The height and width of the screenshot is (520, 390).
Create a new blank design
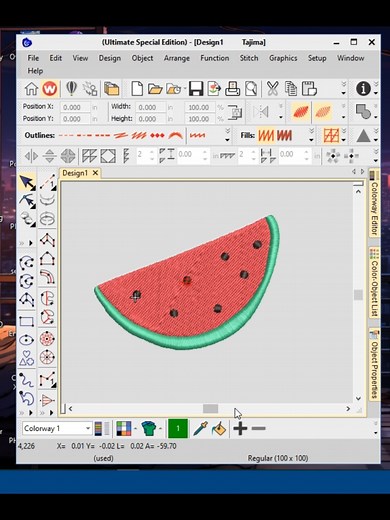click(x=137, y=89)
